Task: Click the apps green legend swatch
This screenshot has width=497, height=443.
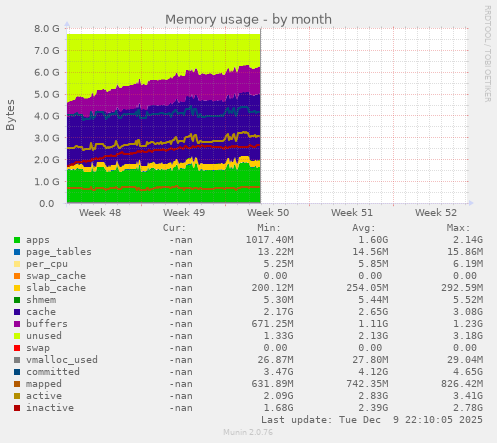Action: click(x=17, y=240)
